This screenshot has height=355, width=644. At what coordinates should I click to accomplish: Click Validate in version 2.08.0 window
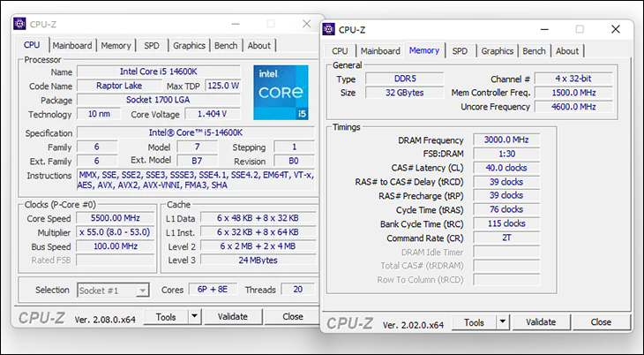tap(233, 316)
